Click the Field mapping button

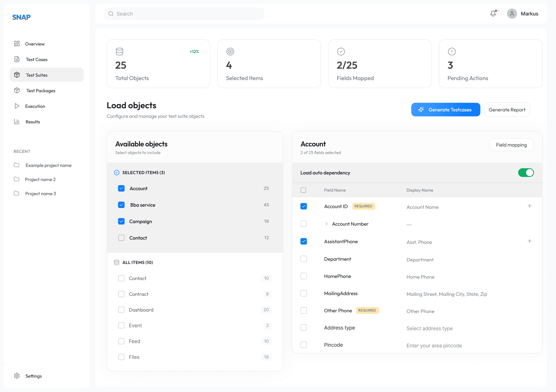coord(511,145)
